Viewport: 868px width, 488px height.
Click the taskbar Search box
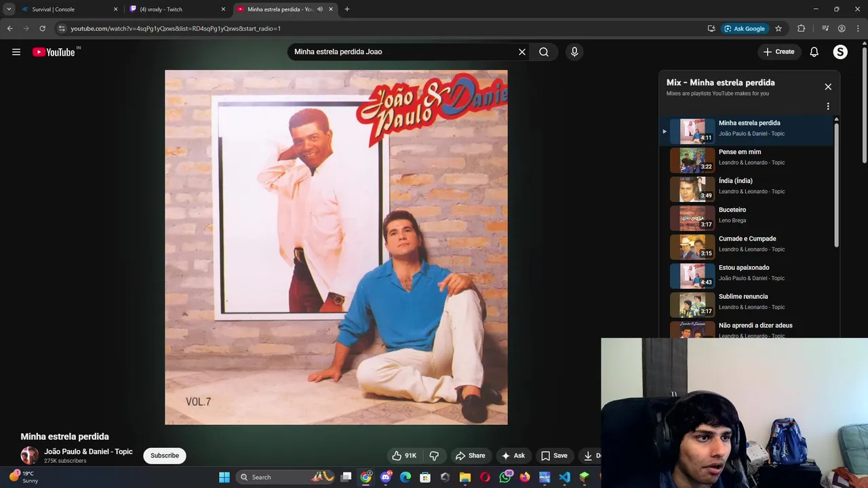[285, 477]
